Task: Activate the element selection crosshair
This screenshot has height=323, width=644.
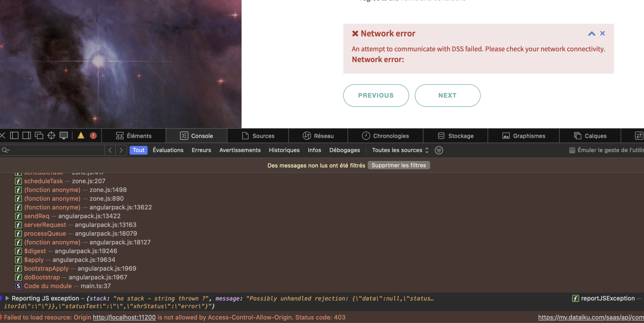Action: pos(51,135)
